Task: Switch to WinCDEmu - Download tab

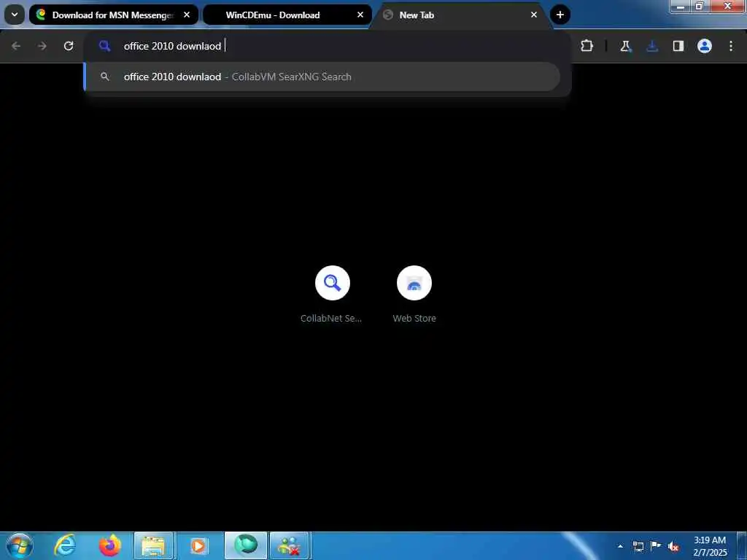Action: [287, 15]
